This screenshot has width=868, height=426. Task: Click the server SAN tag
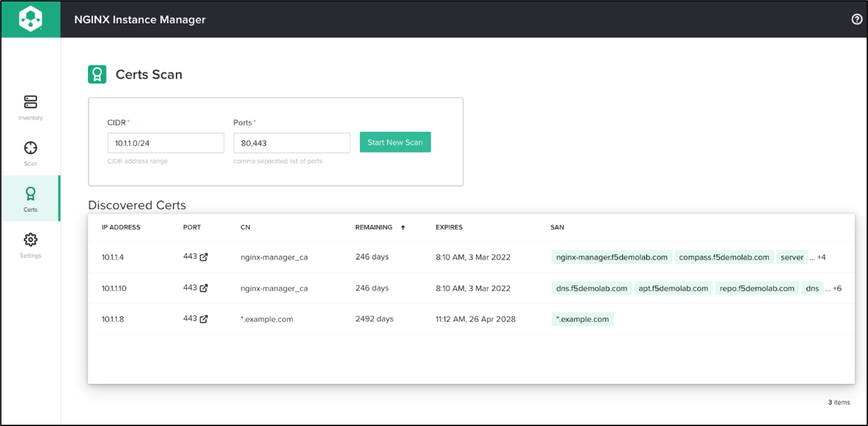792,257
